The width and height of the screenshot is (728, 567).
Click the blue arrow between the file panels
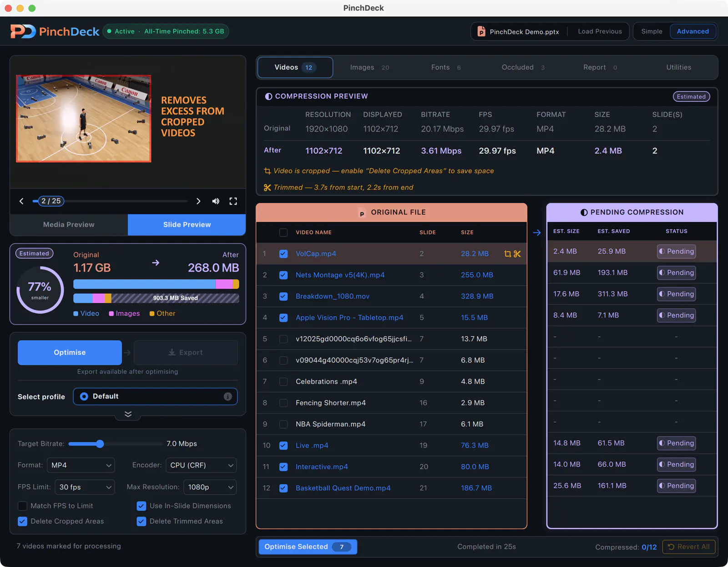tap(537, 233)
